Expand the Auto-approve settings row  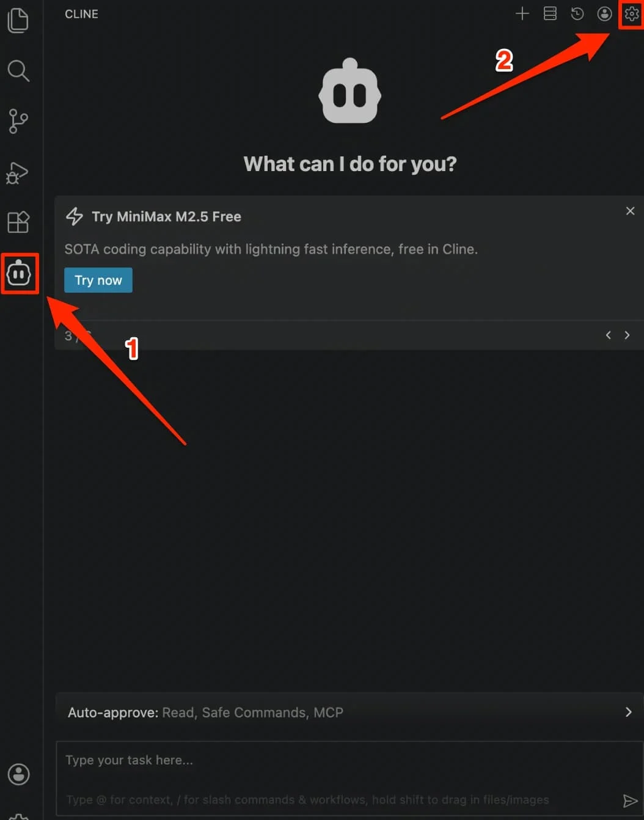pyautogui.click(x=349, y=712)
